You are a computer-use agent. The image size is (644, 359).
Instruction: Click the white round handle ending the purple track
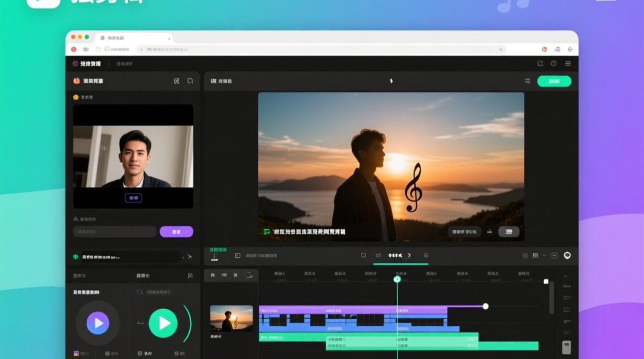tap(485, 306)
